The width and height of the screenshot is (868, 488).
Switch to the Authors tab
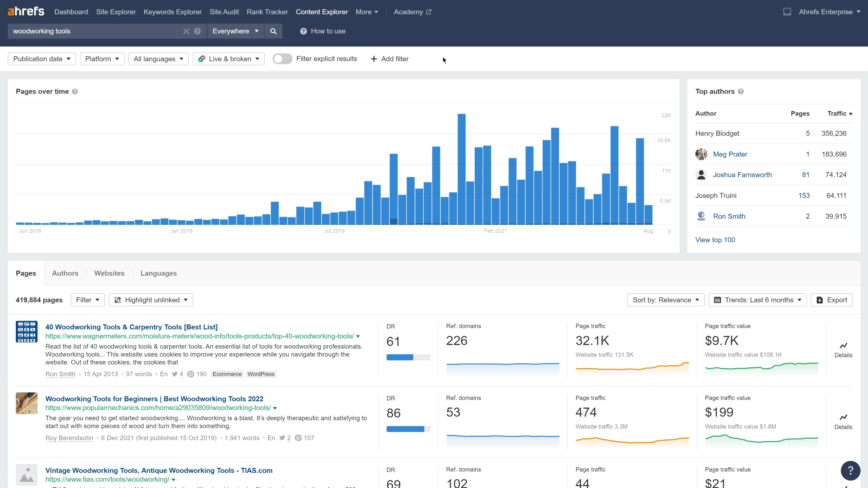point(65,273)
